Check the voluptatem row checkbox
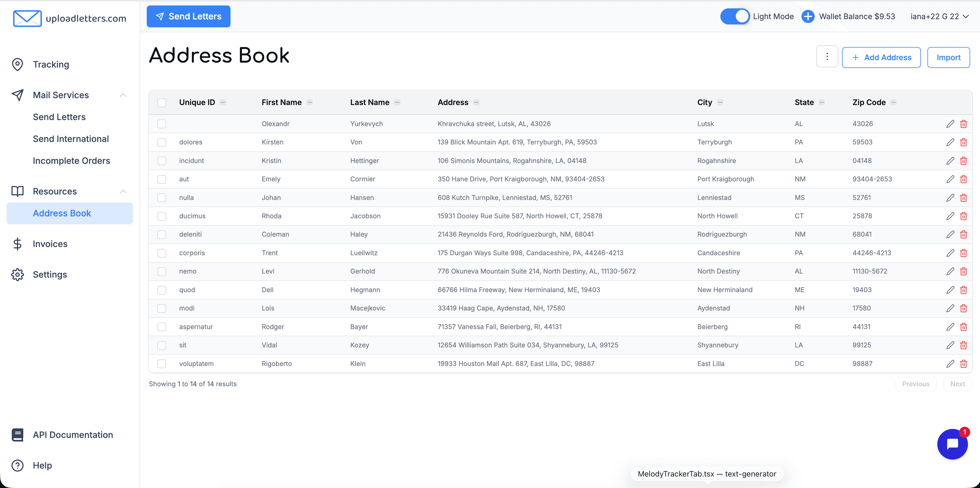The width and height of the screenshot is (980, 488). click(x=162, y=364)
